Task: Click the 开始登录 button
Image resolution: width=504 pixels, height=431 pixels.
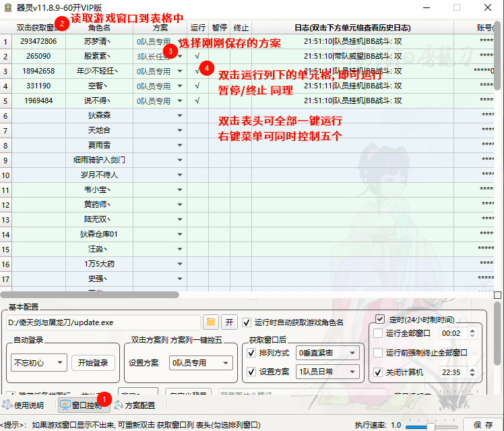Action: click(x=93, y=363)
